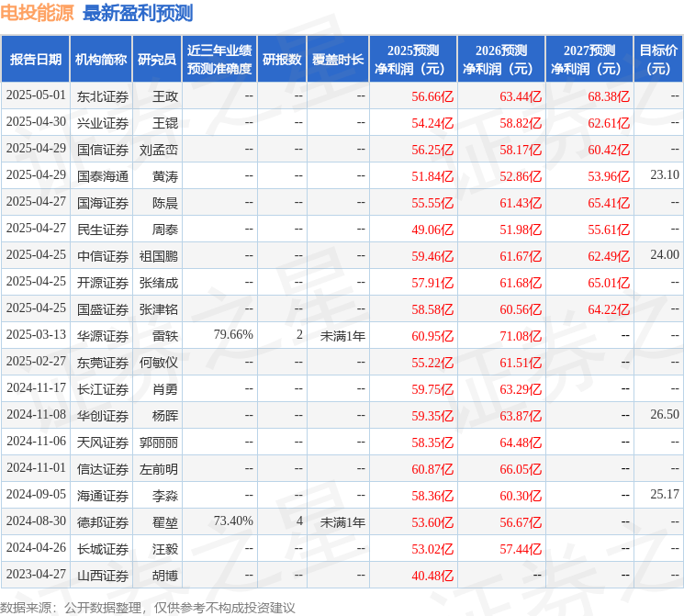Click 56.66亿 in 东北证券 row
The width and height of the screenshot is (684, 616).
coord(432,96)
